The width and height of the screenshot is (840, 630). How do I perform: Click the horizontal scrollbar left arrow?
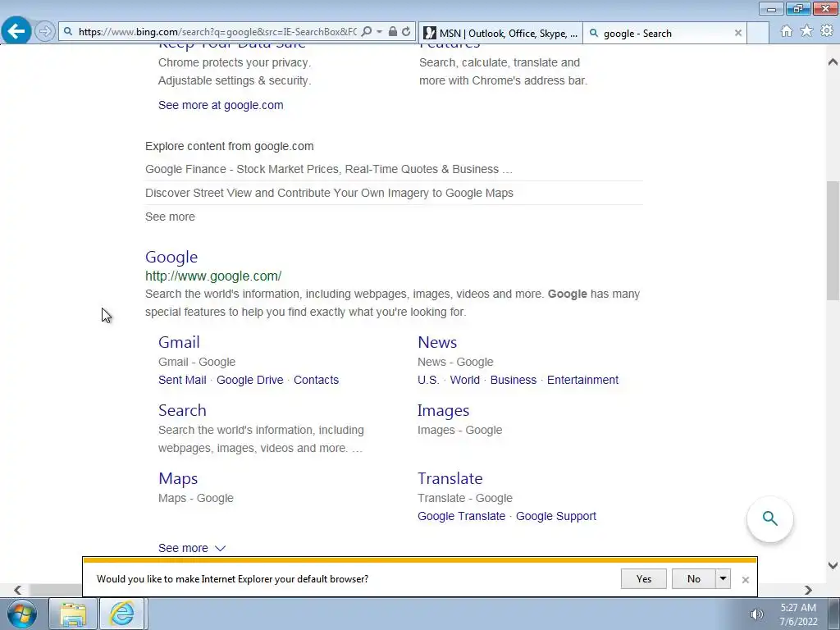point(18,590)
